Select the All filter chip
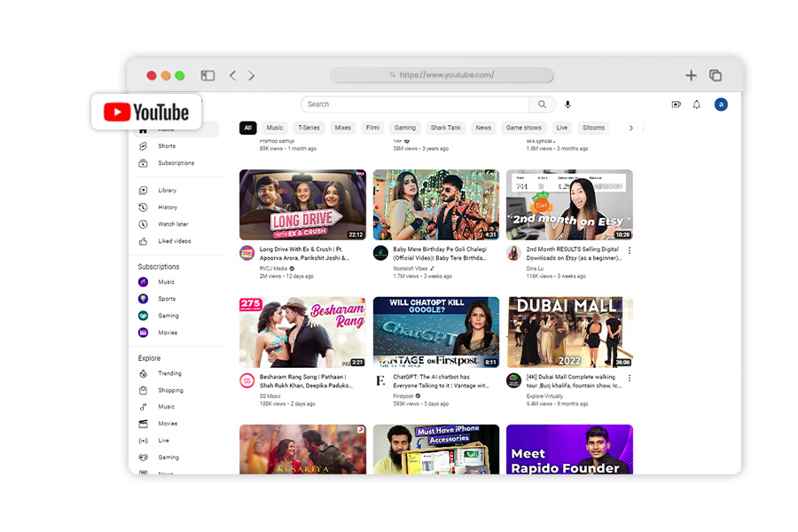 248,128
